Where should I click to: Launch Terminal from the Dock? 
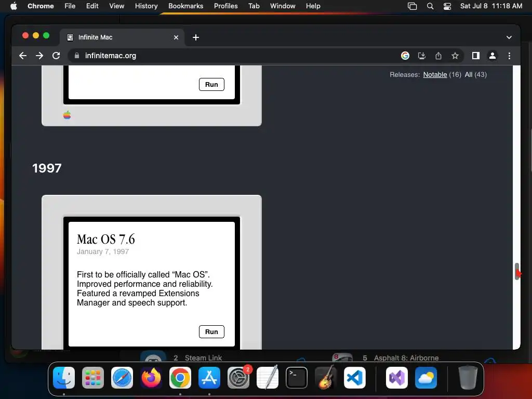[297, 378]
